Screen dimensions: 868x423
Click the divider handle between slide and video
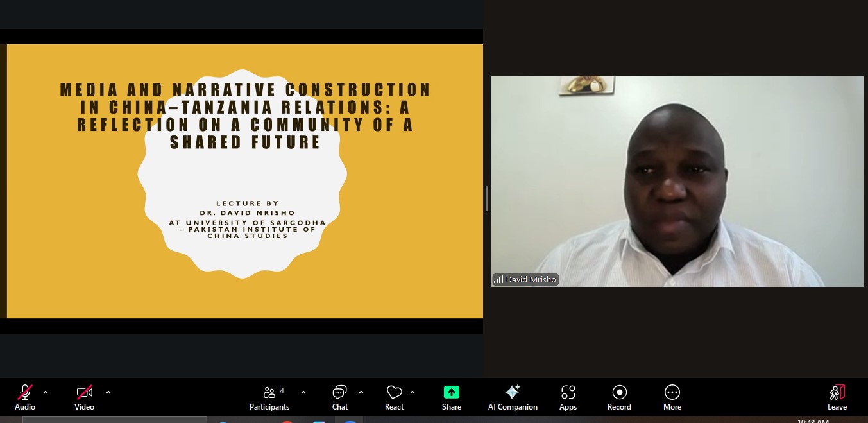(487, 198)
